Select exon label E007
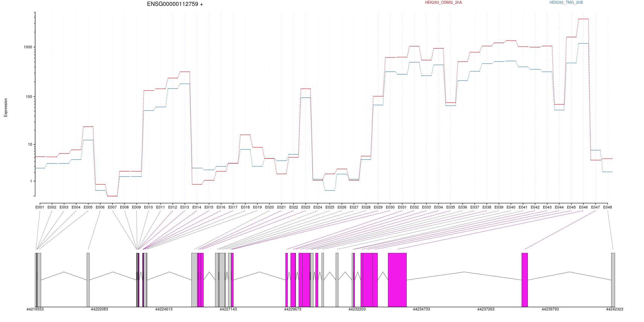 coord(112,207)
